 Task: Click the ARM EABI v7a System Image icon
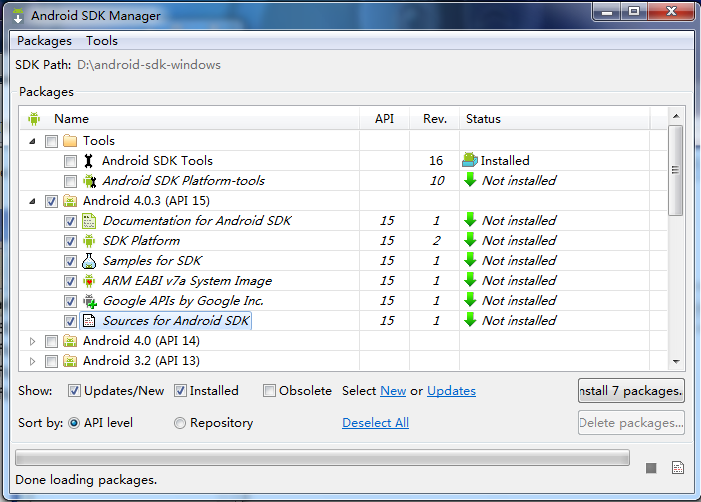click(x=89, y=281)
